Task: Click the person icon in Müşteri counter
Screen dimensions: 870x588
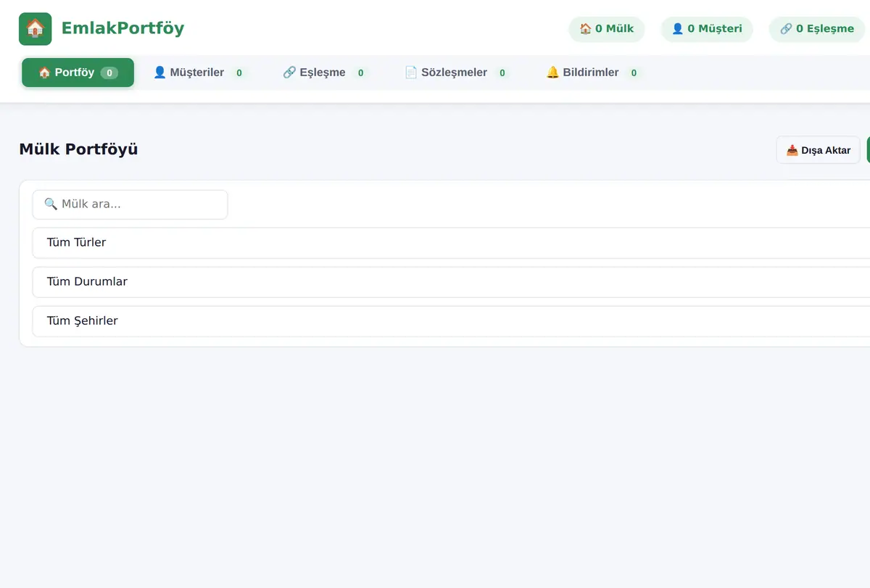Action: 678,29
